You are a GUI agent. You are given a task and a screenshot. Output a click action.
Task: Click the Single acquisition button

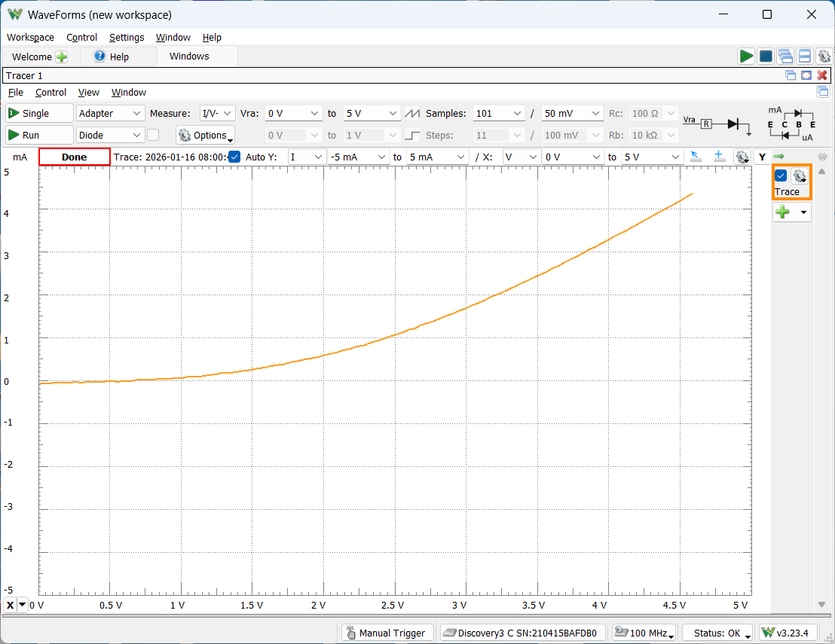pyautogui.click(x=39, y=113)
